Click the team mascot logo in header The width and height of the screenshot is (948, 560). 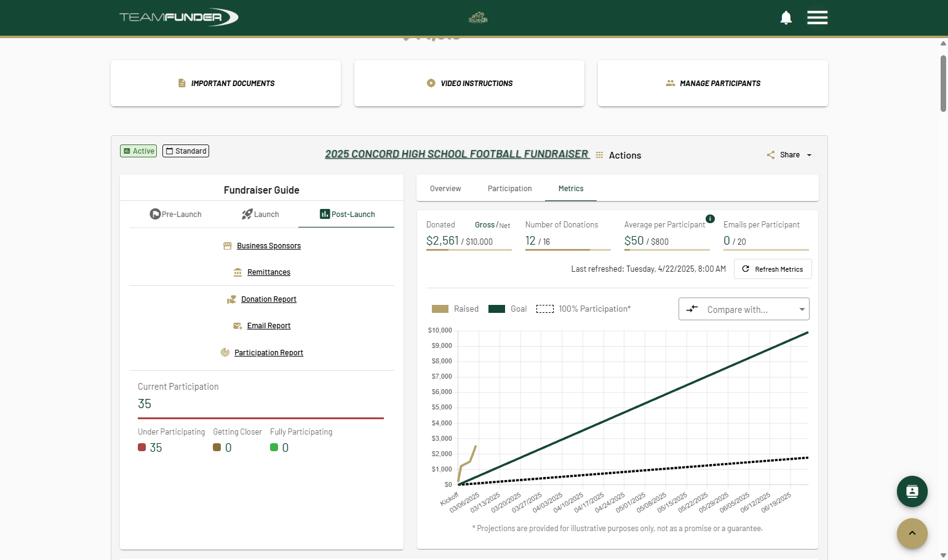point(478,18)
